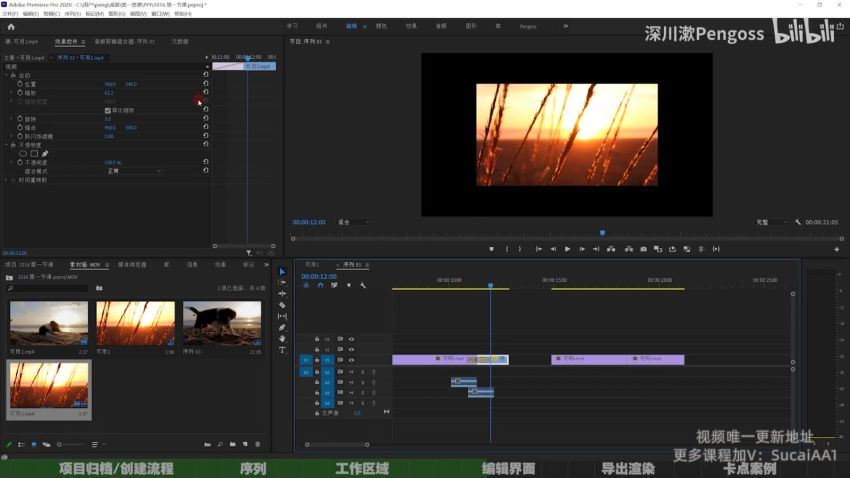The image size is (850, 478).
Task: Click the Program Monitor playhead marker
Action: (602, 233)
